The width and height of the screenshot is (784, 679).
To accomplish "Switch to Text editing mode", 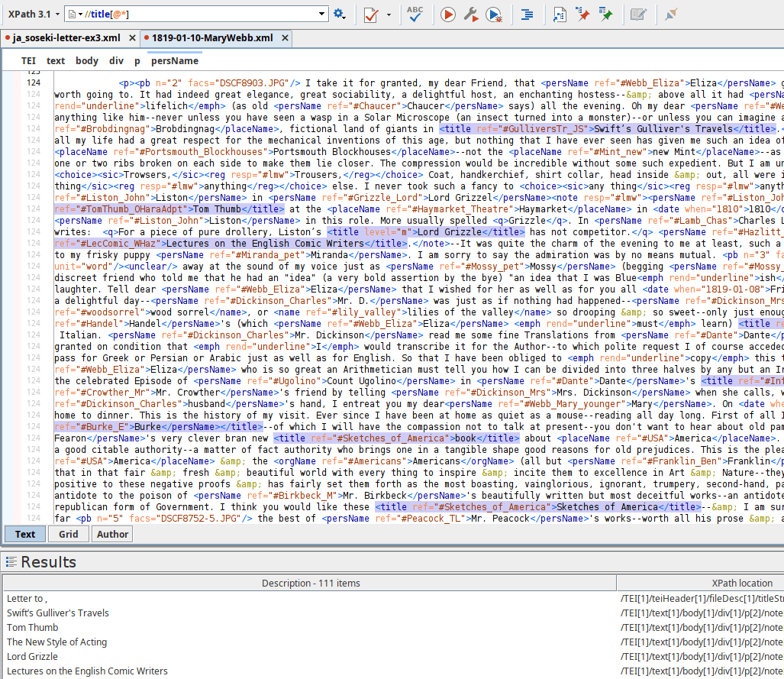I will click(x=25, y=534).
